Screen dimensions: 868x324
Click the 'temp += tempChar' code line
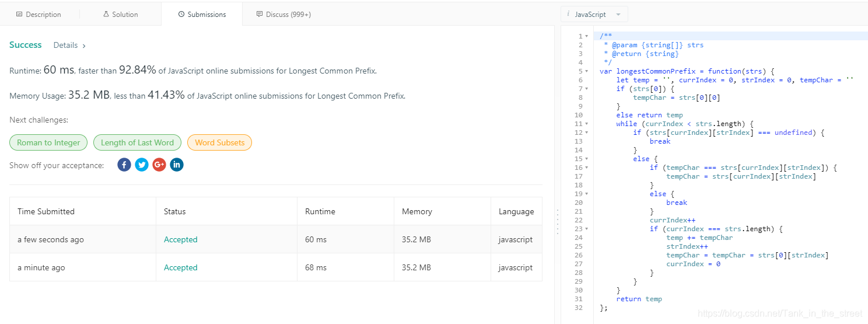coord(699,238)
